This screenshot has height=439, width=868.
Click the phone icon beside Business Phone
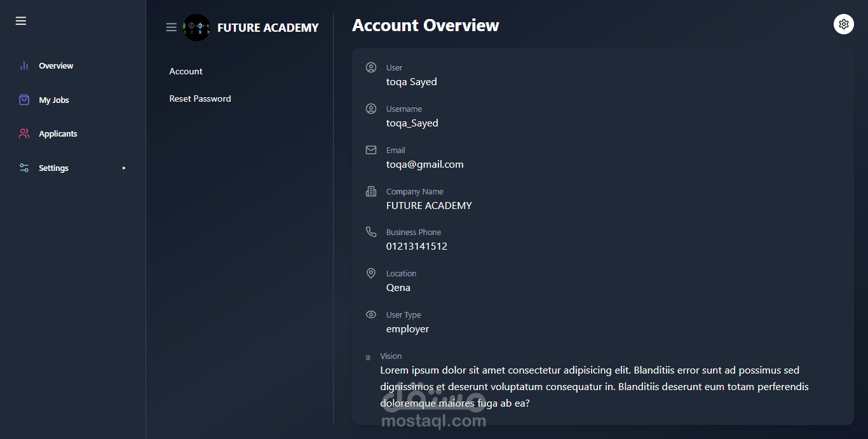(371, 232)
